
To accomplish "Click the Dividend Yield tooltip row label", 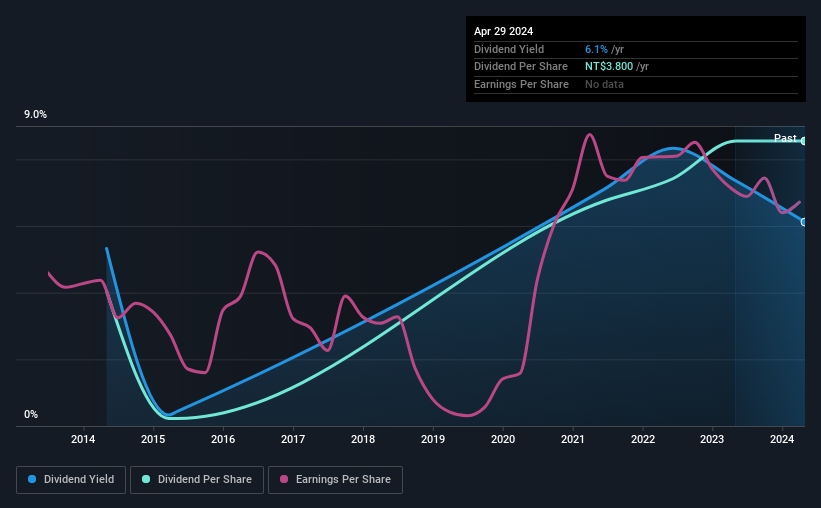I will [x=509, y=49].
